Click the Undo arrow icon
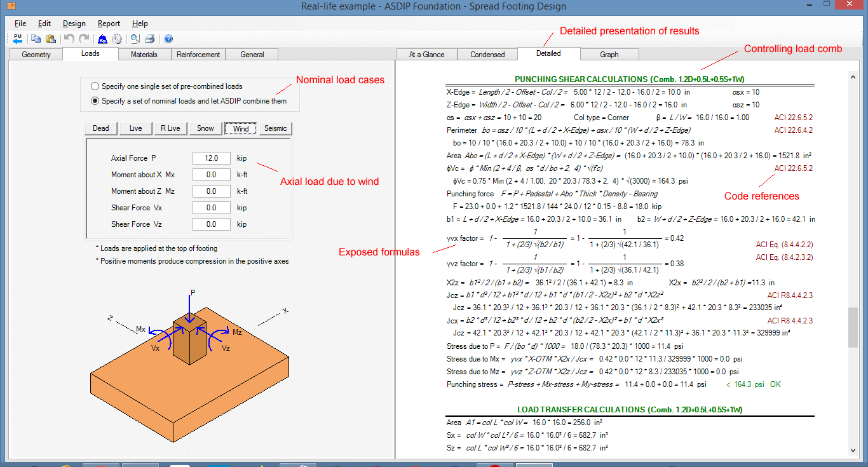Image resolution: width=868 pixels, height=467 pixels. pos(69,39)
